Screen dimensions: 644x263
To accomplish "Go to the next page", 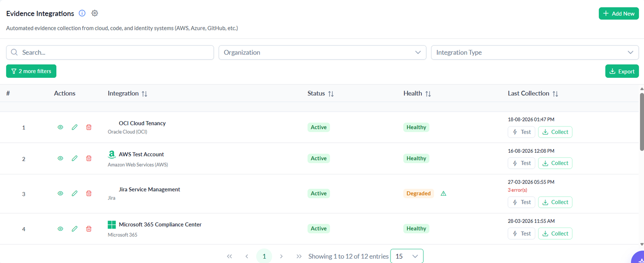I will 281,256.
